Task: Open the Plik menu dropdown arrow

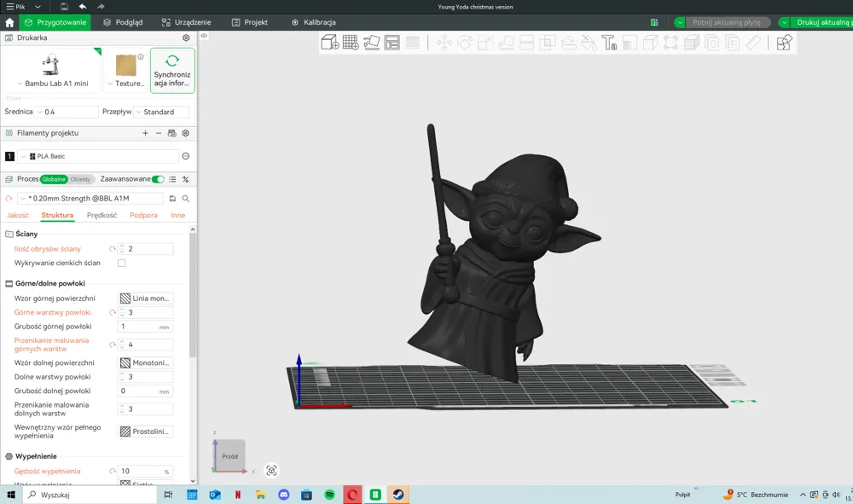Action: tap(38, 7)
